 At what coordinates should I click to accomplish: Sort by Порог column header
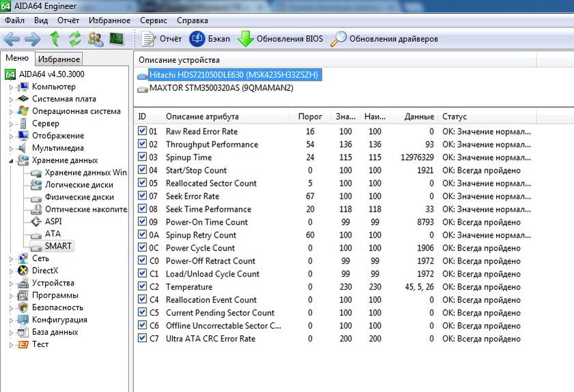click(310, 117)
